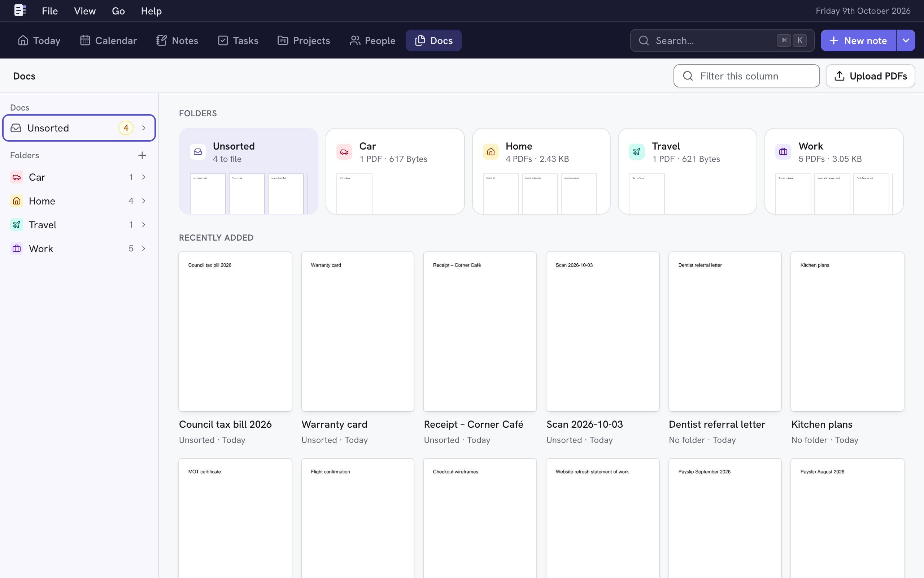Viewport: 924px width, 578px height.
Task: Click the Car folder icon in sidebar
Action: [16, 177]
